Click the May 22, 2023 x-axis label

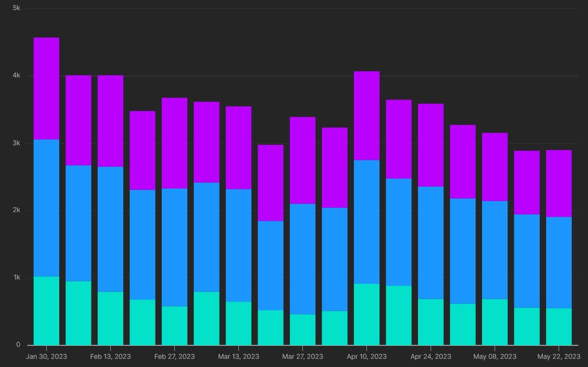coord(559,356)
